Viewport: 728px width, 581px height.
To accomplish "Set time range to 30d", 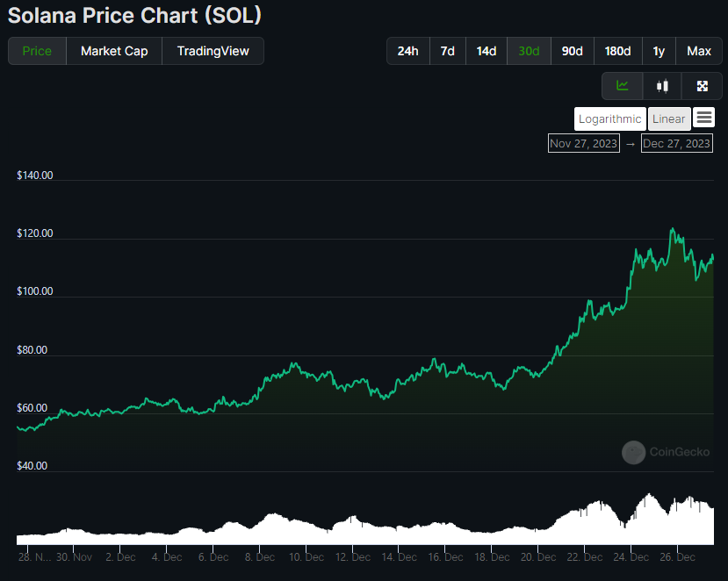I will 529,51.
